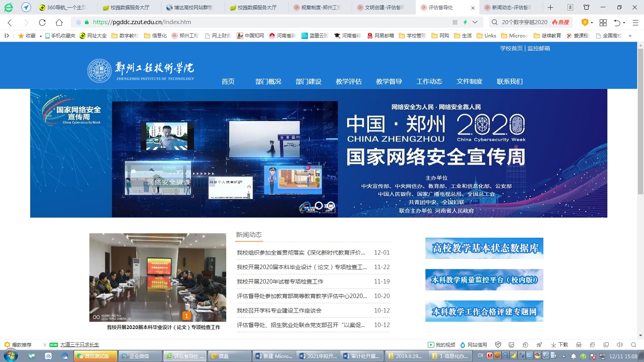The width and height of the screenshot is (644, 362).
Task: Open the 学校首页 link at top
Action: point(511,48)
